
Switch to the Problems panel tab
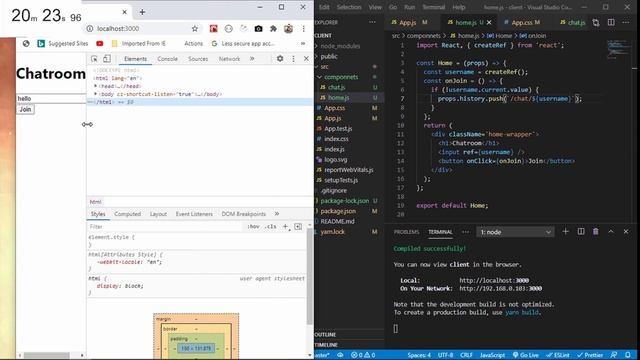tap(406, 232)
